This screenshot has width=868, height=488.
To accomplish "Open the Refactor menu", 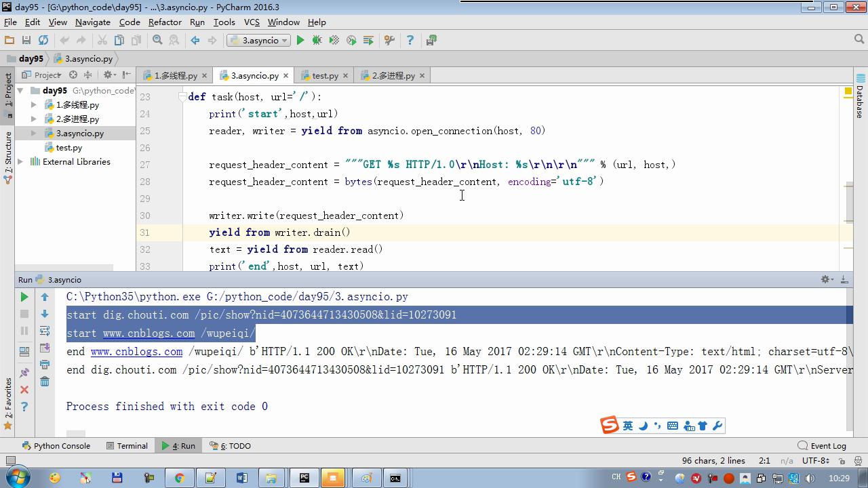I will pyautogui.click(x=165, y=22).
